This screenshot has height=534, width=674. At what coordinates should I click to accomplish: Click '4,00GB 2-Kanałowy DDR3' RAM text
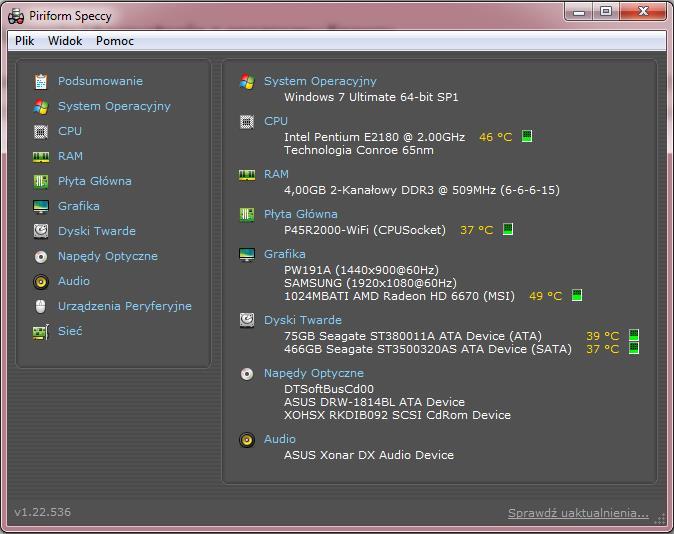358,190
